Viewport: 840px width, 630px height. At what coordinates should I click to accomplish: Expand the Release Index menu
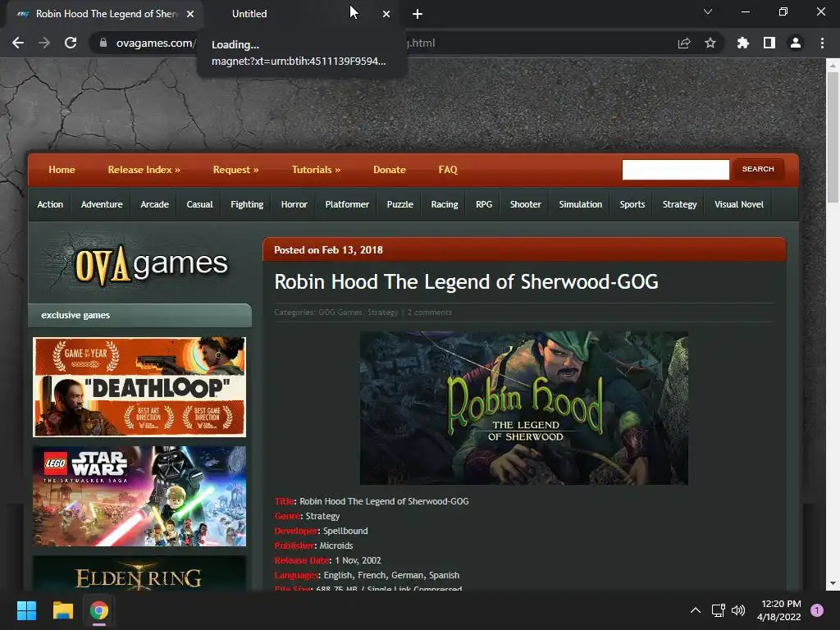(144, 170)
